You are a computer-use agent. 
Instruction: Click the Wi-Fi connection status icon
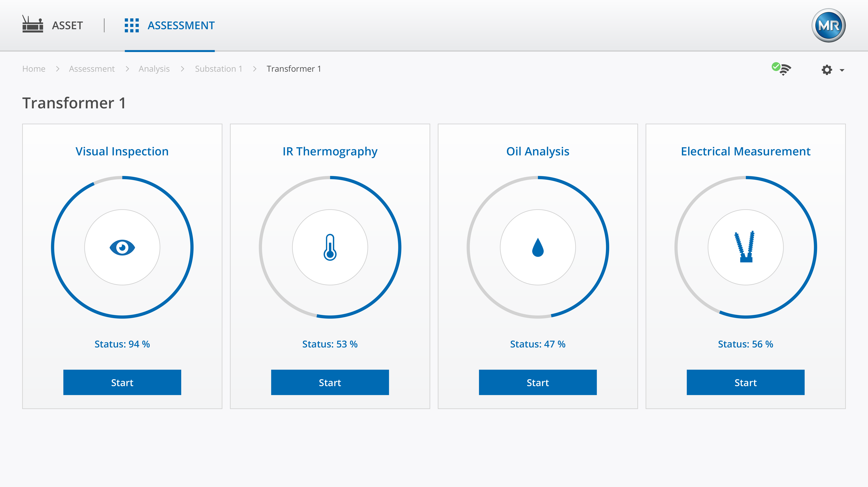tap(782, 69)
